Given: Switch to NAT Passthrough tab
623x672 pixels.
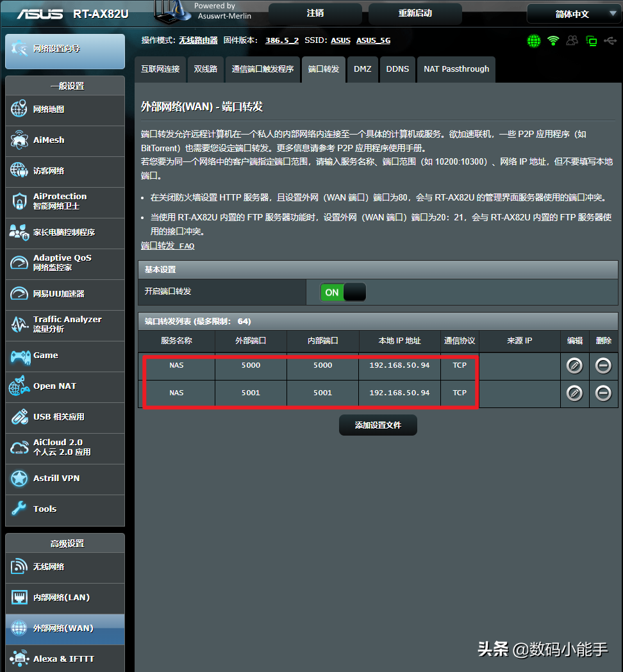Looking at the screenshot, I should click(456, 69).
